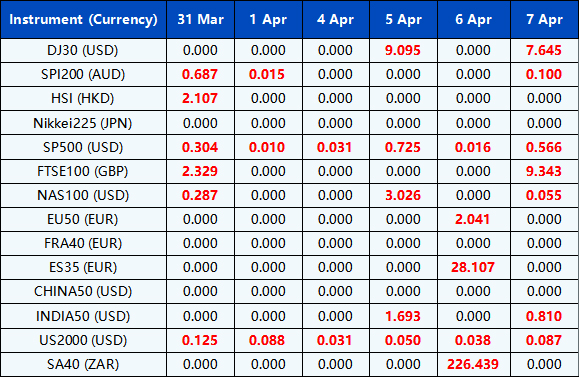Screen dimensions: 579x377
Task: Select ES35 6 Apr value 28.107
Action: click(473, 267)
